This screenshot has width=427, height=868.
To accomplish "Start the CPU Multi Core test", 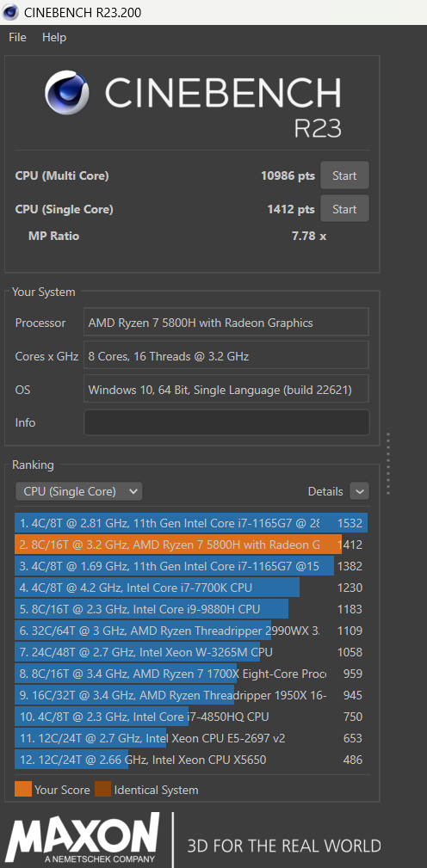I will [344, 176].
